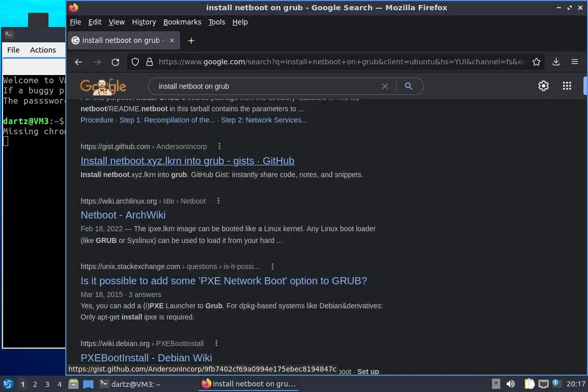This screenshot has width=588, height=392.
Task: Open the LXQt start menu icon
Action: point(8,384)
